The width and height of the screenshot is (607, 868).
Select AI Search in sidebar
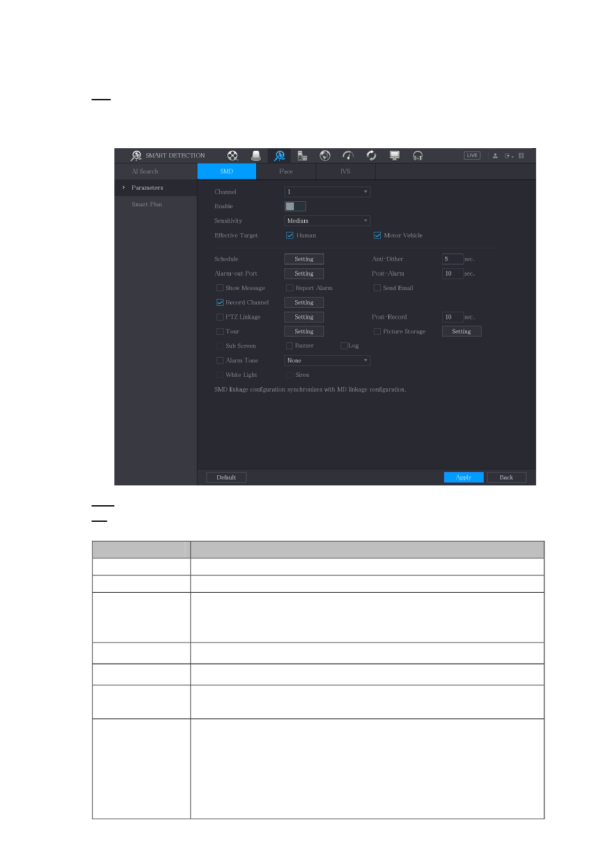144,171
